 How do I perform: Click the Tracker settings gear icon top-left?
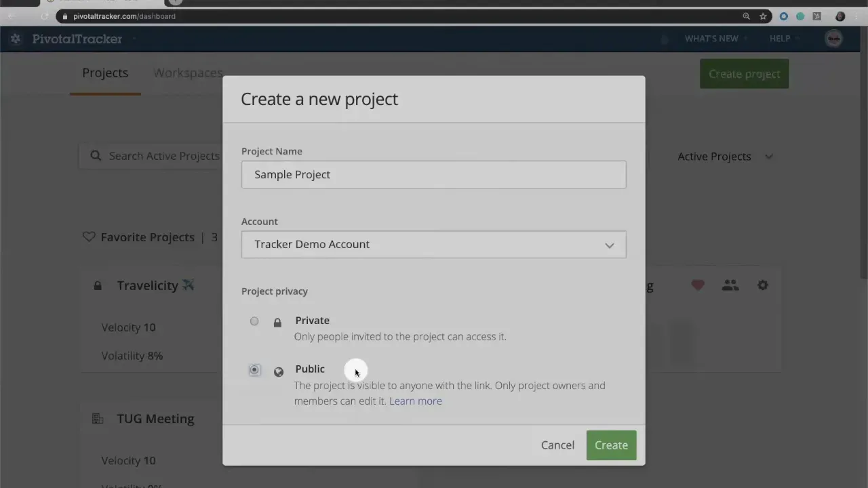[x=15, y=39]
